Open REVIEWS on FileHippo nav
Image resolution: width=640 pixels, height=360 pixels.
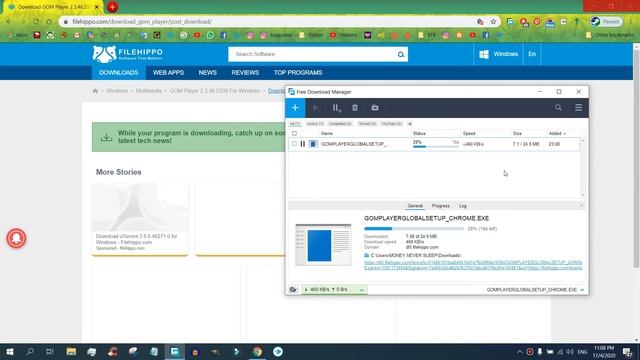click(x=245, y=73)
